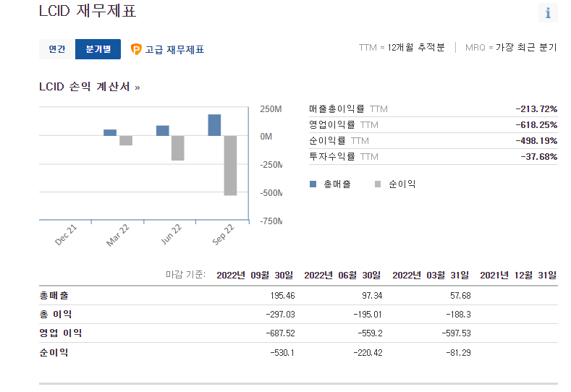Click the blue 총매출 legend swatch
571x392 pixels.
(x=313, y=184)
